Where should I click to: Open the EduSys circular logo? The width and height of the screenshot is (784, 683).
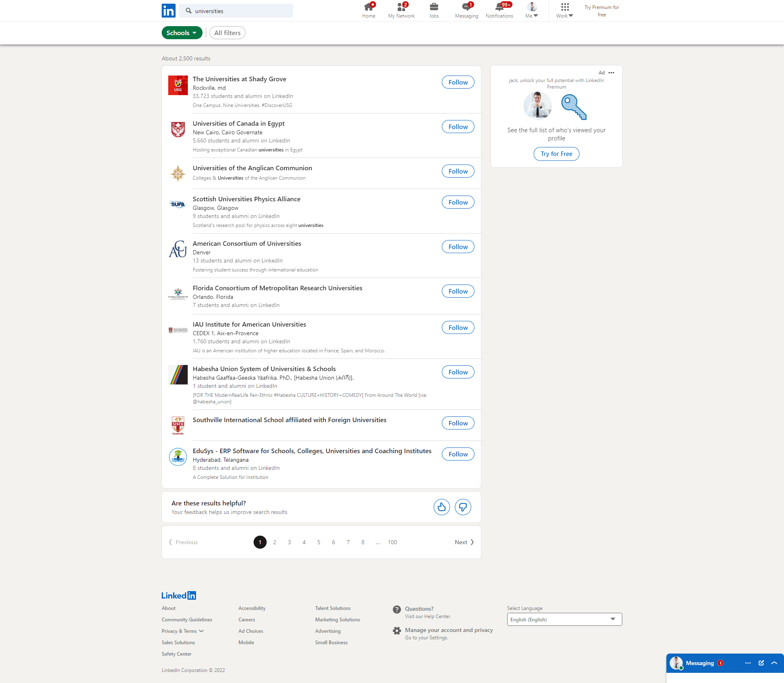coord(178,457)
